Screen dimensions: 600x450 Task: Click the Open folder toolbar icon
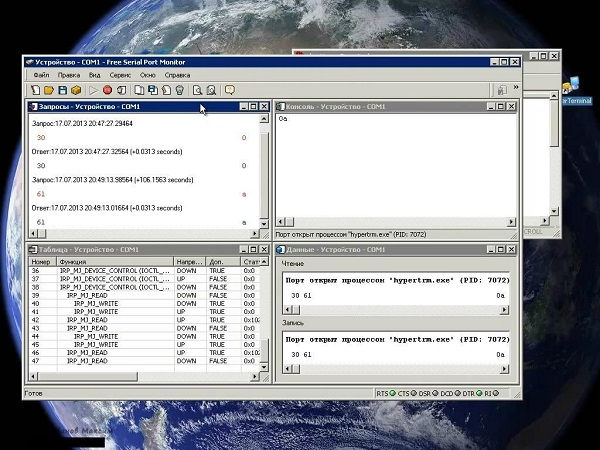coord(49,90)
